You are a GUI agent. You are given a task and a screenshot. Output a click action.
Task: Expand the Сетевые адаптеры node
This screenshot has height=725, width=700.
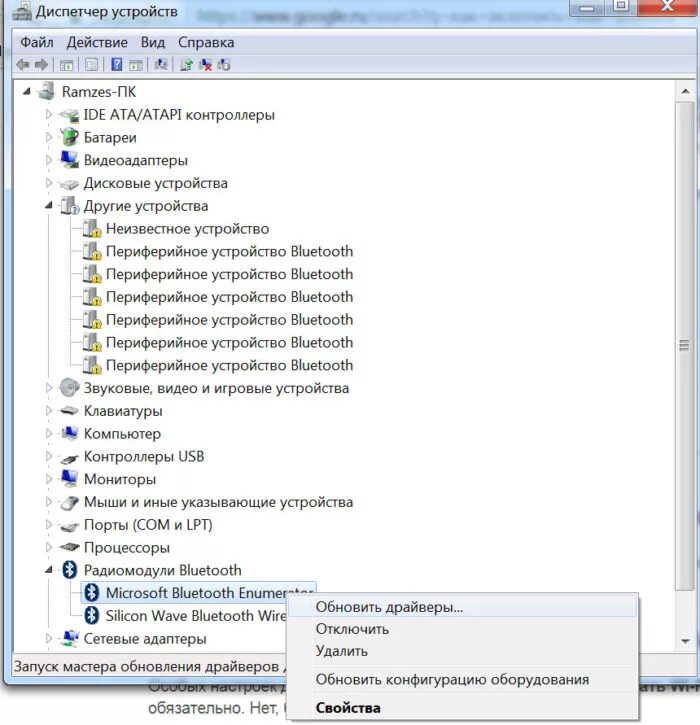49,638
